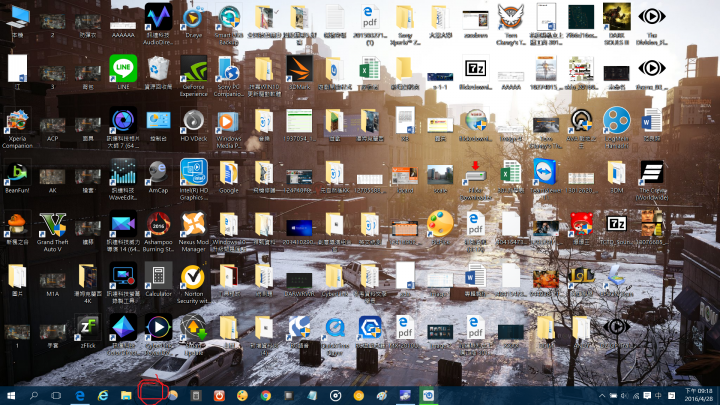Open the TeamViewer shortcut
Screen dimensions: 720x405
pyautogui.click(x=546, y=176)
